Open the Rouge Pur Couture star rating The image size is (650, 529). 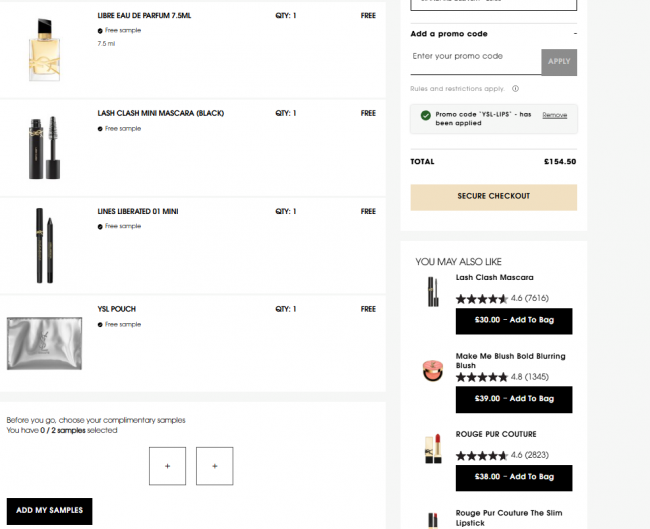tap(502, 455)
